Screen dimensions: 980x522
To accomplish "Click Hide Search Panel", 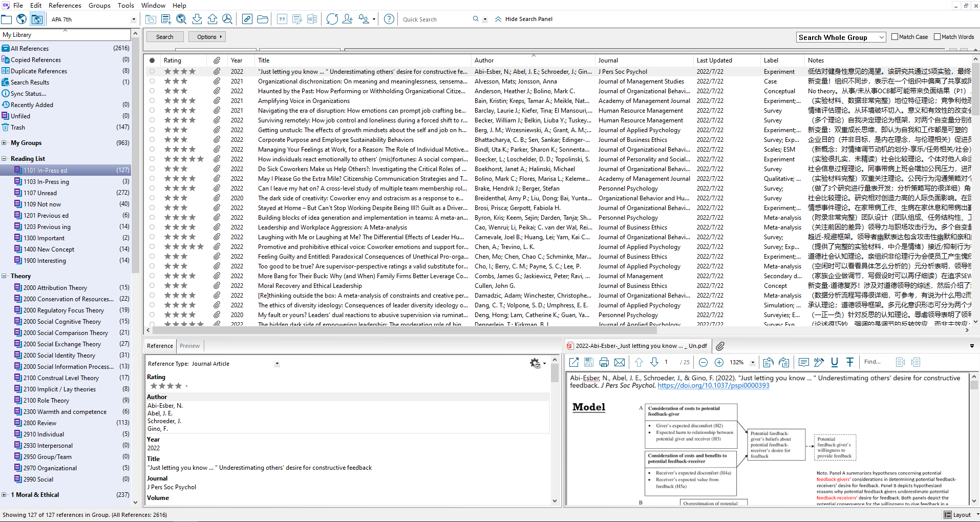I will coord(524,19).
